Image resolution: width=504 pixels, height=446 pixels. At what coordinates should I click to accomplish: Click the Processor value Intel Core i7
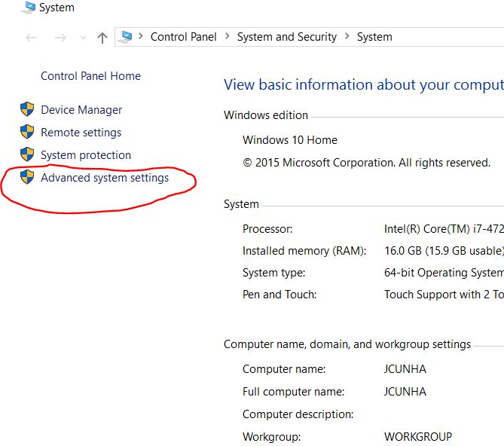pyautogui.click(x=444, y=229)
